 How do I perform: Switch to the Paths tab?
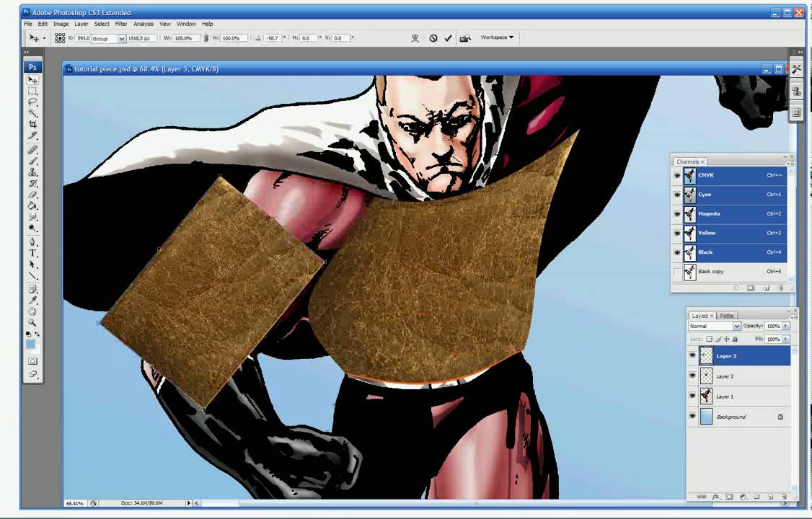(727, 316)
